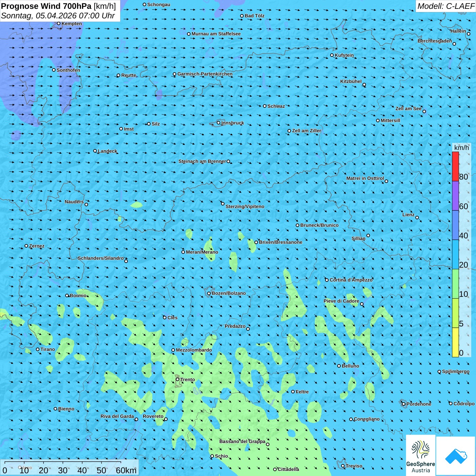The width and height of the screenshot is (476, 476).
Task: Click the km/h legend heading
Action: pyautogui.click(x=461, y=148)
